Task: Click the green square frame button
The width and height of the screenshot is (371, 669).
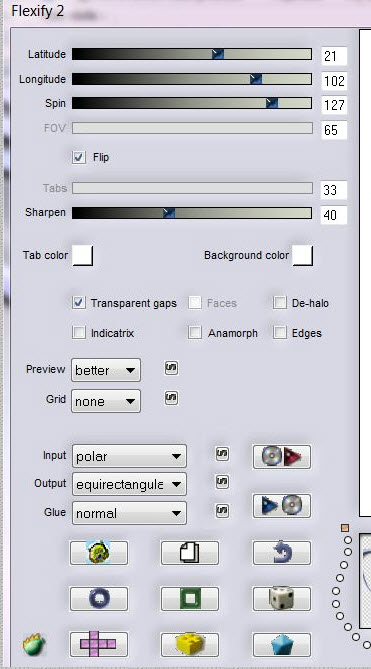Action: [190, 599]
